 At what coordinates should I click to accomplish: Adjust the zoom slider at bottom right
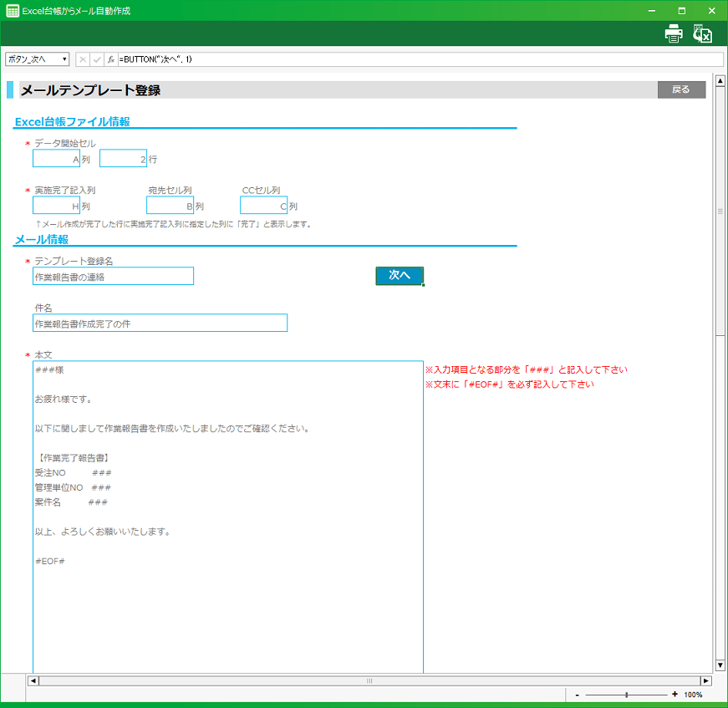(x=626, y=695)
